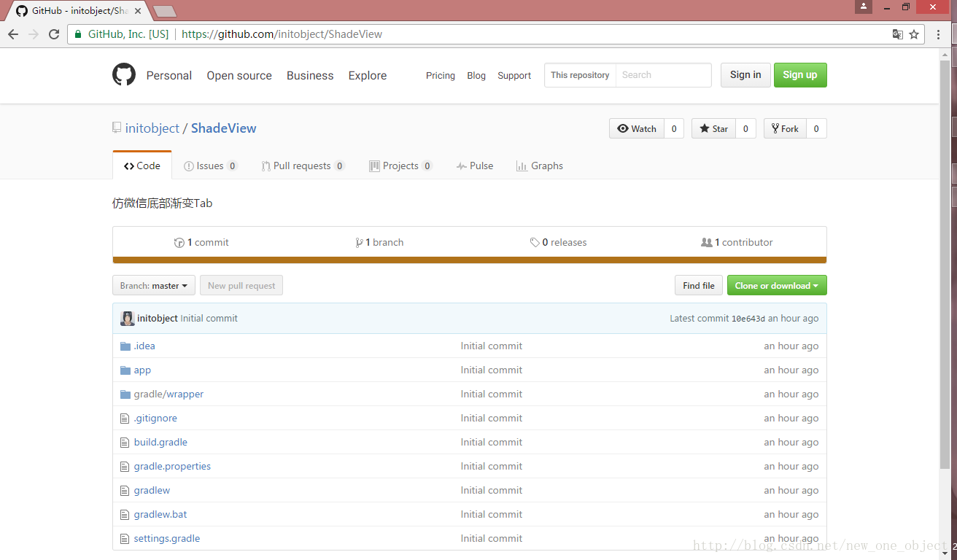Open the Business menu item
The width and height of the screenshot is (957, 560).
[310, 75]
